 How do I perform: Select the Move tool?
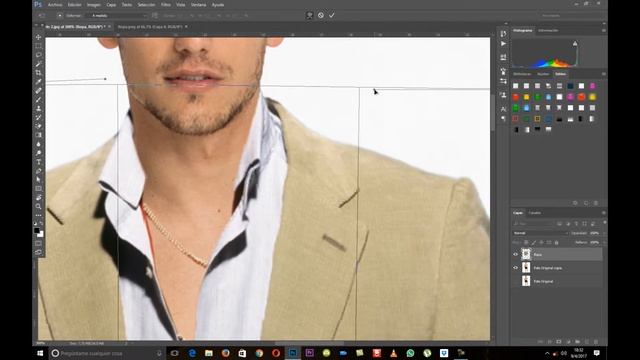[x=38, y=37]
